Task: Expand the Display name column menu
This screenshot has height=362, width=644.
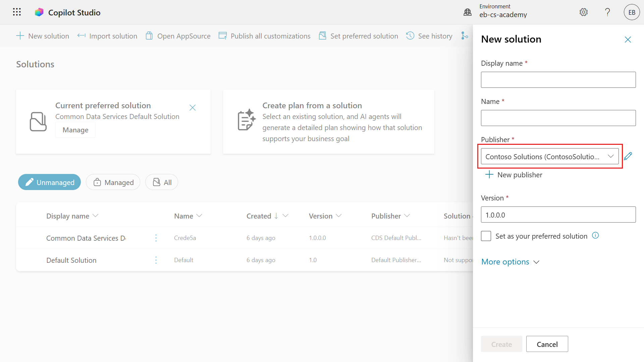Action: [x=95, y=216]
